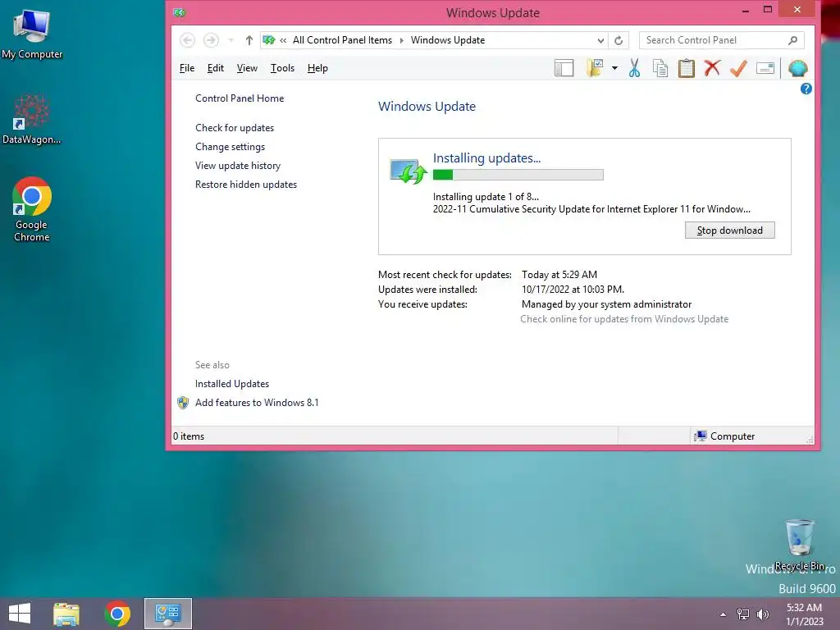840x630 pixels.
Task: Click the Control Panel taskbar button
Action: [167, 614]
